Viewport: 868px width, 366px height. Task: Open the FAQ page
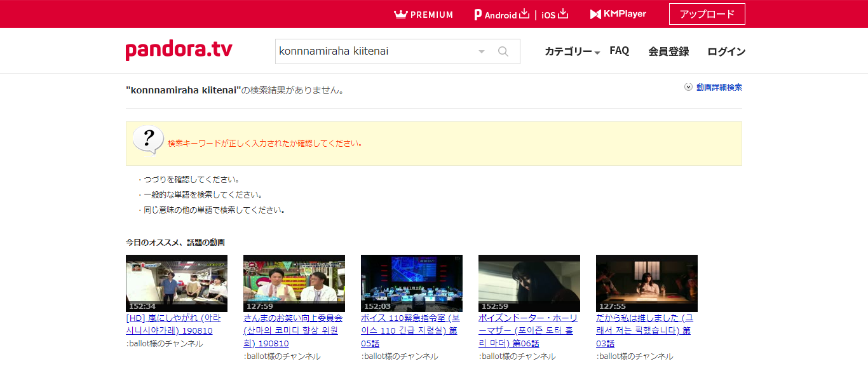click(x=620, y=51)
